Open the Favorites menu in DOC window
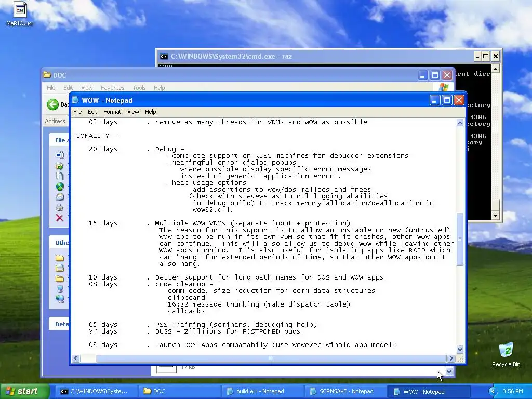532x399 pixels. (112, 88)
